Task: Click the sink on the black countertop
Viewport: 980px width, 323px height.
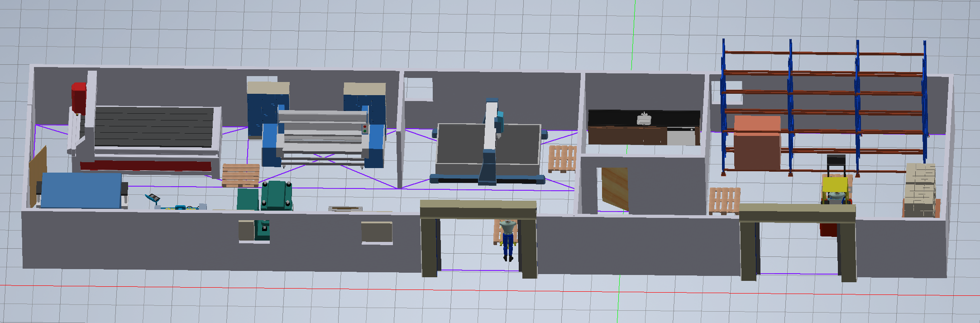Action: pyautogui.click(x=644, y=119)
